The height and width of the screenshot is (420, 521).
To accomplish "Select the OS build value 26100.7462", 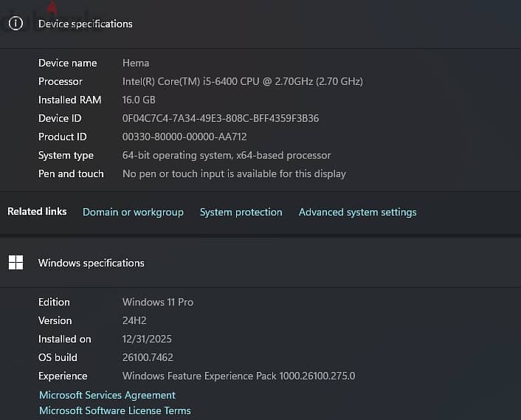I will click(x=148, y=357).
